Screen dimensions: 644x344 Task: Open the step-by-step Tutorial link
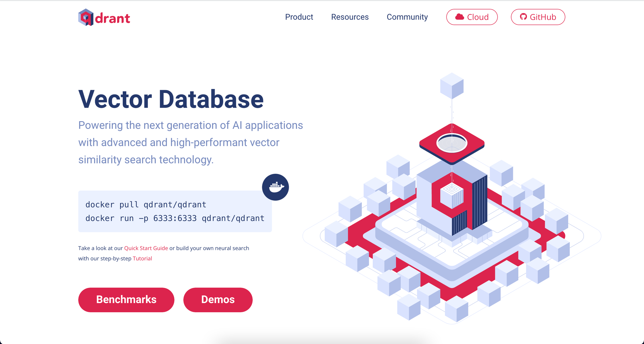(x=142, y=258)
